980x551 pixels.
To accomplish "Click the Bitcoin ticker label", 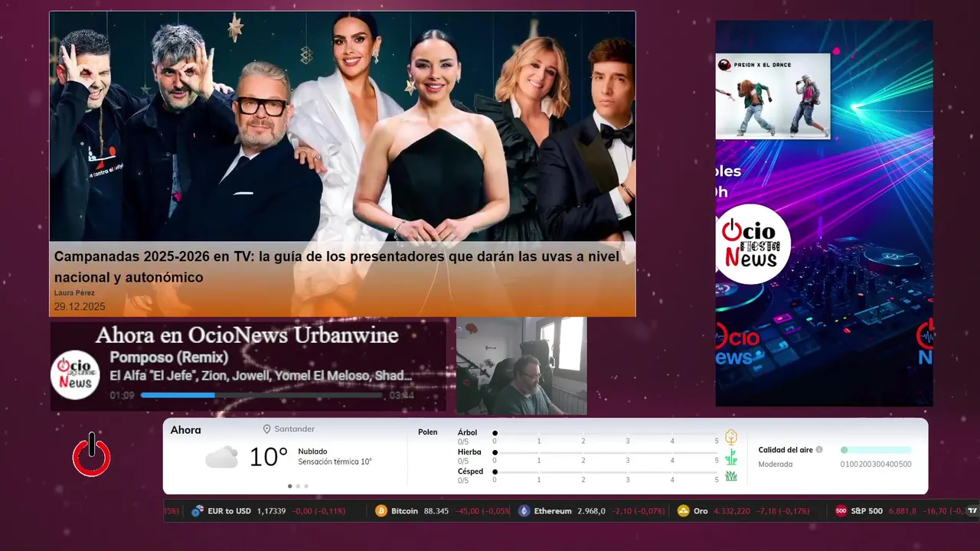I will [x=404, y=511].
